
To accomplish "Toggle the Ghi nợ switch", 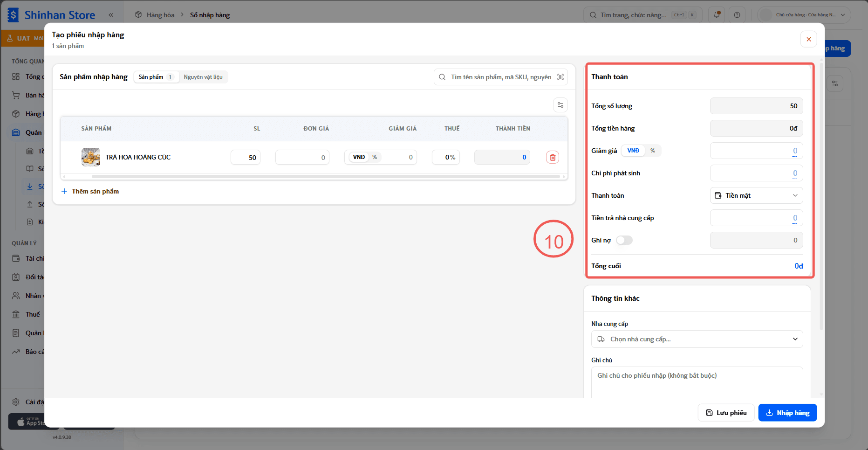I will click(624, 240).
